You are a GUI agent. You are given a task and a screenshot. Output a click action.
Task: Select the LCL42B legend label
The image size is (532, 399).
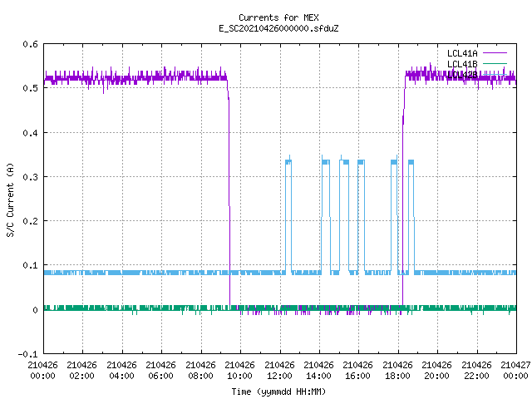[x=462, y=75]
